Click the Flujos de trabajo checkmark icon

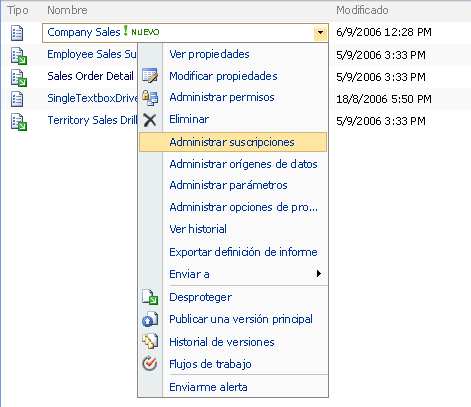(x=150, y=364)
